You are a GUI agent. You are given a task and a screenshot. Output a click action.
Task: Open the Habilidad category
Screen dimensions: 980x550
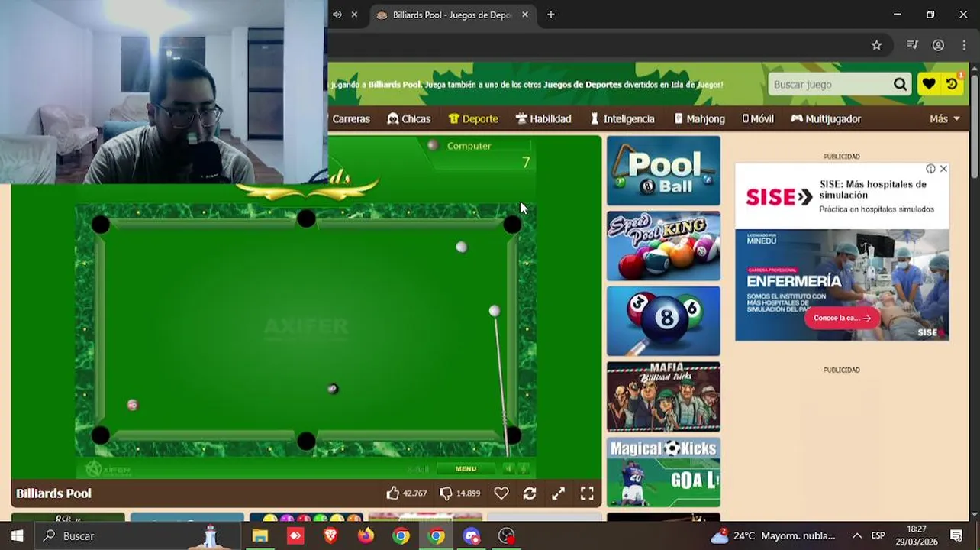(x=543, y=119)
